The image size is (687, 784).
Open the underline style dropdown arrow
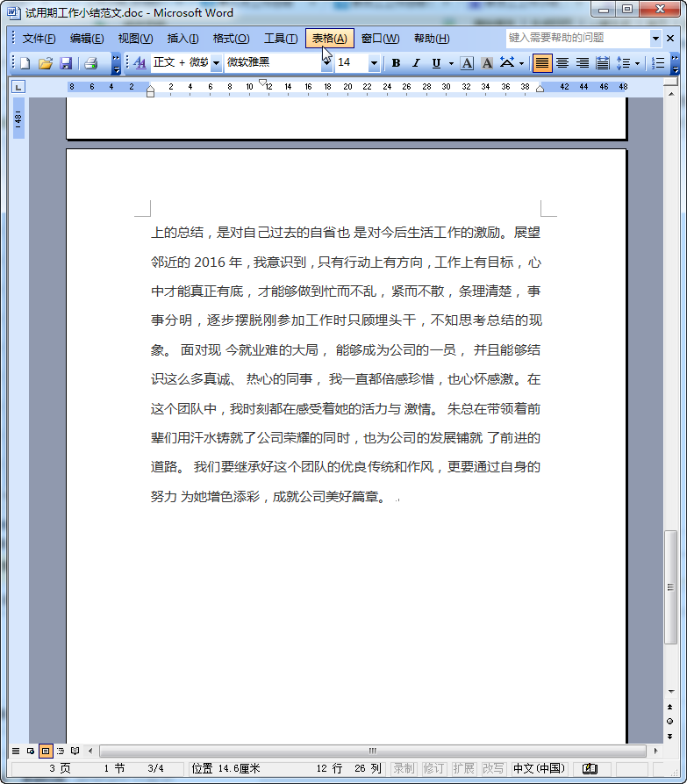click(x=451, y=63)
